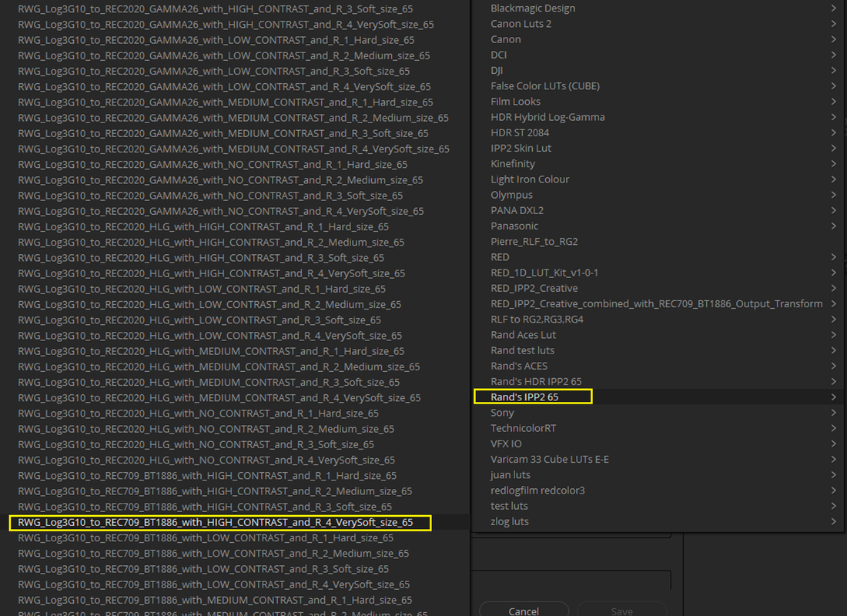
Task: Open the Canon LUT submenu
Action: pos(658,39)
